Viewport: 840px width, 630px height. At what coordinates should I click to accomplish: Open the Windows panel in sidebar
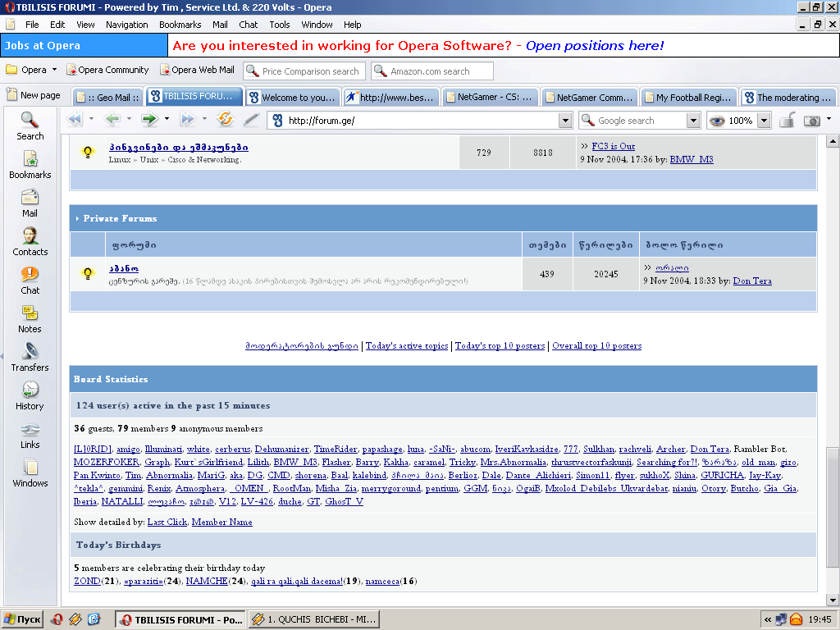tap(30, 473)
